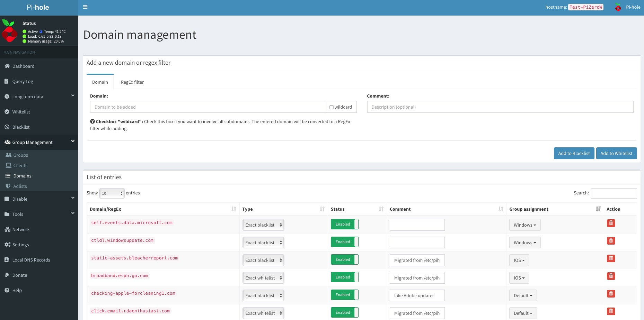Viewport: 644px width, 320px height.
Task: Delete the broadband.espn.go.com entry via trash icon
Action: [611, 276]
